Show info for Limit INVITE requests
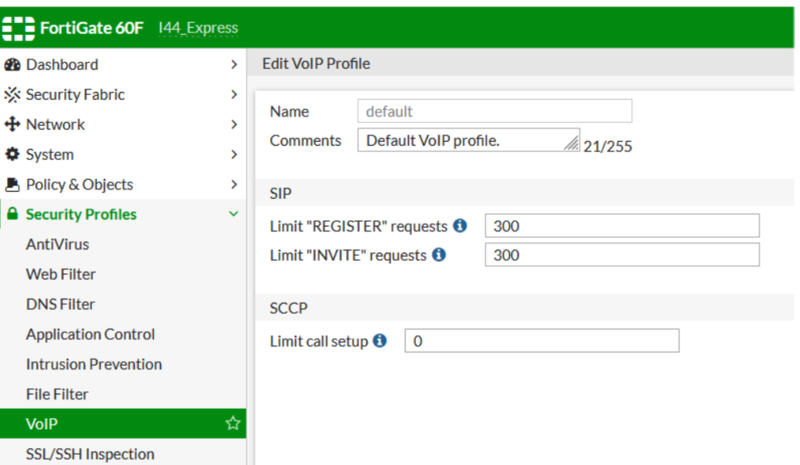This screenshot has width=800, height=465. coord(439,255)
